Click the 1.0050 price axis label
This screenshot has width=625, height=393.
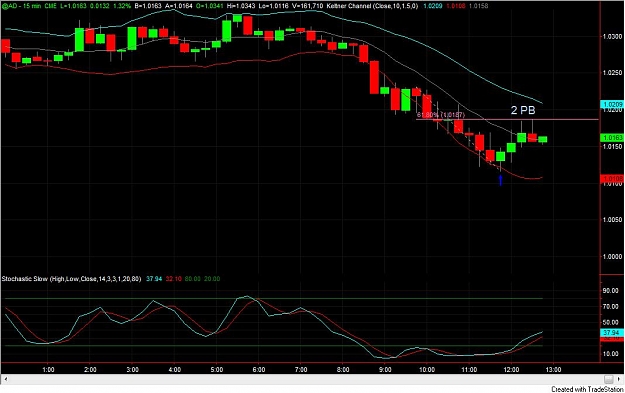click(613, 220)
